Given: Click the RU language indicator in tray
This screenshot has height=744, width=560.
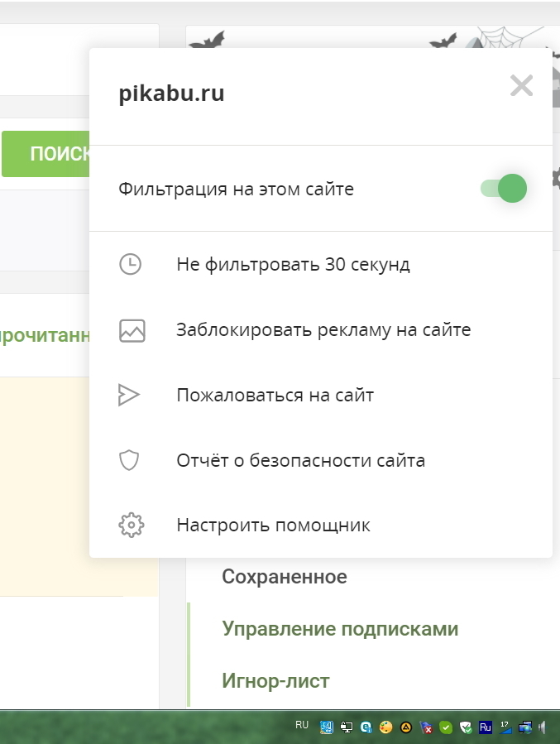Looking at the screenshot, I should point(302,725).
